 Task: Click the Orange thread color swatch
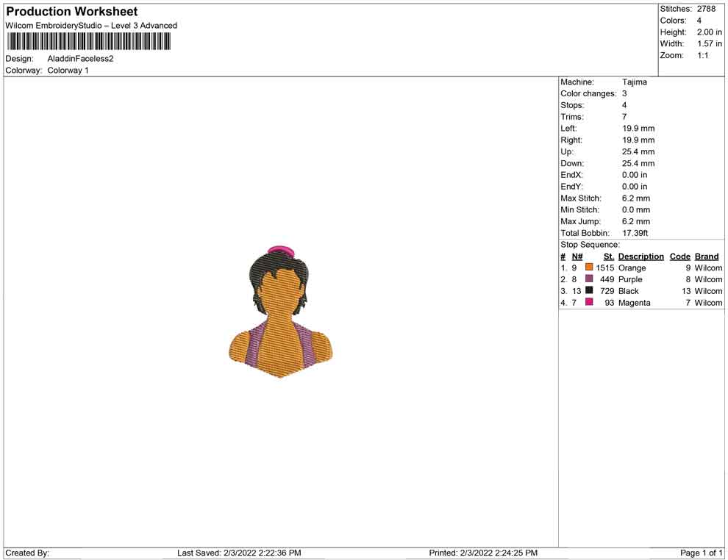pos(589,268)
